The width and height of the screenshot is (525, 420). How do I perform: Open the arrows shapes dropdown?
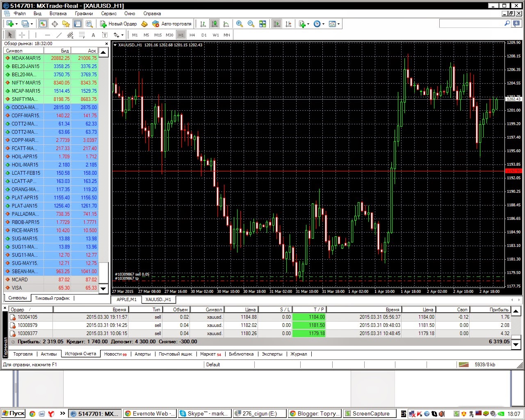point(118,35)
